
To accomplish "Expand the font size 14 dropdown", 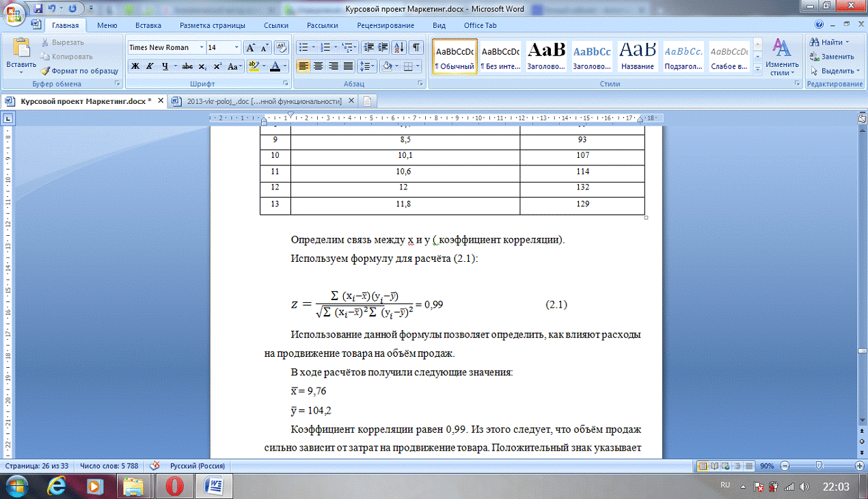I will [x=236, y=48].
